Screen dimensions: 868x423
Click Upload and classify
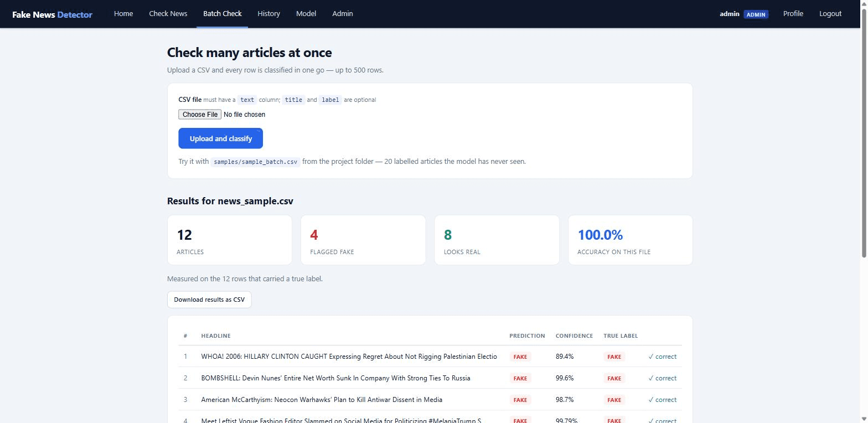pyautogui.click(x=220, y=138)
